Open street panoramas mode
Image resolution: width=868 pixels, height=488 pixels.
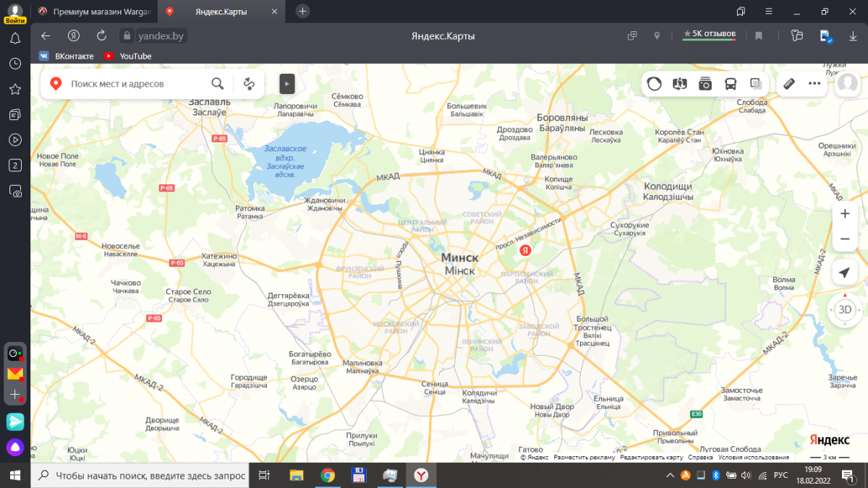tap(679, 84)
